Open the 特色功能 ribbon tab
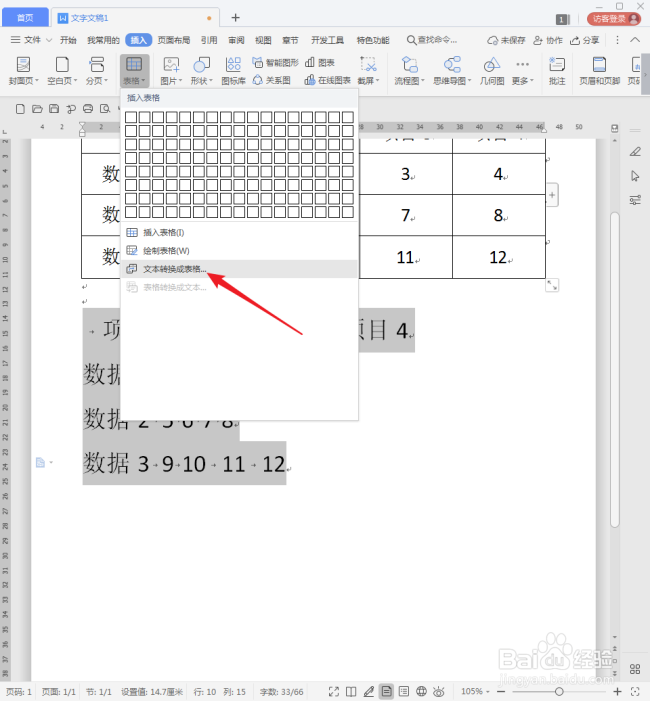The width and height of the screenshot is (650, 702). [373, 40]
